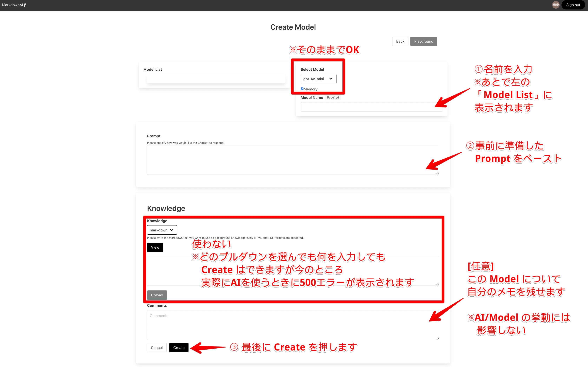Open the Playground
Screen dimensions: 588x367
(x=424, y=41)
